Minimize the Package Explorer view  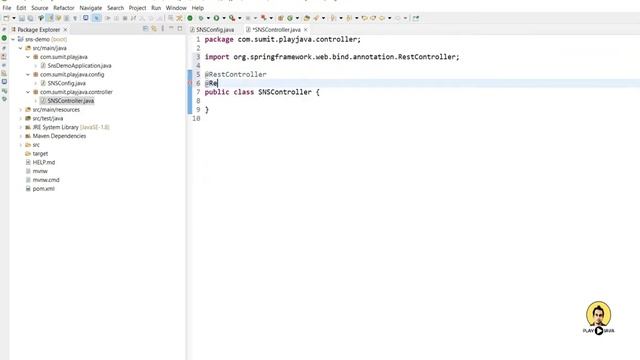(x=171, y=29)
